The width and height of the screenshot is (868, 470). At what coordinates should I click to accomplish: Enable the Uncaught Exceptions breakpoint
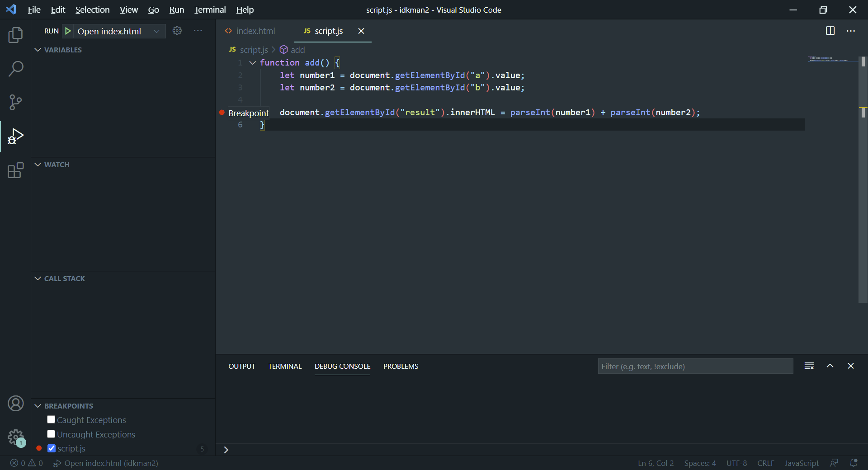pyautogui.click(x=51, y=434)
